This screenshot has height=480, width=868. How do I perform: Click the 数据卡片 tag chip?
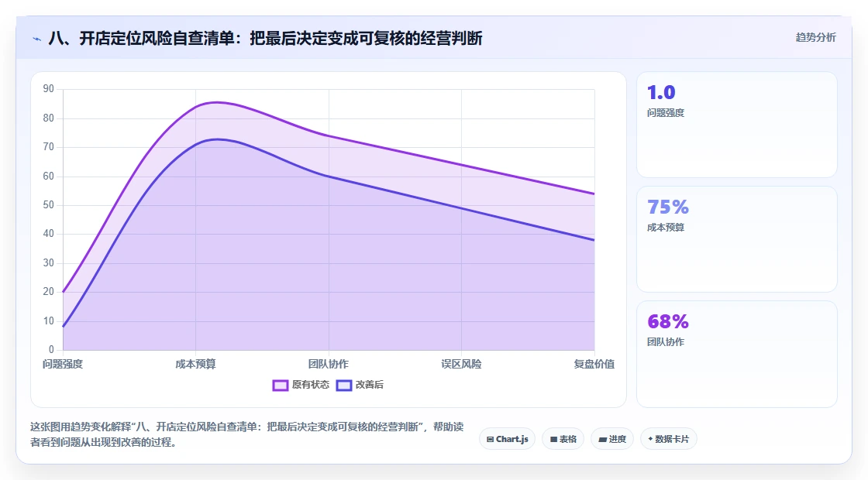pyautogui.click(x=668, y=439)
